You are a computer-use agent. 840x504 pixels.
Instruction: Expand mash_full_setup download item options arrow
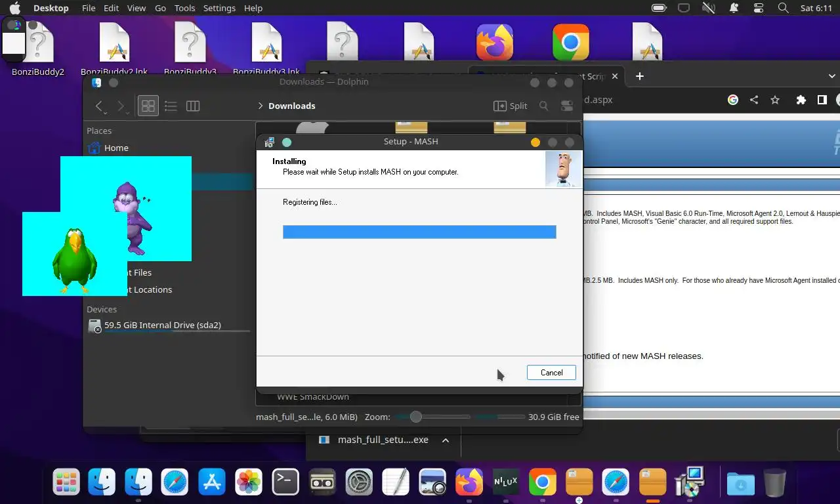[x=446, y=440]
